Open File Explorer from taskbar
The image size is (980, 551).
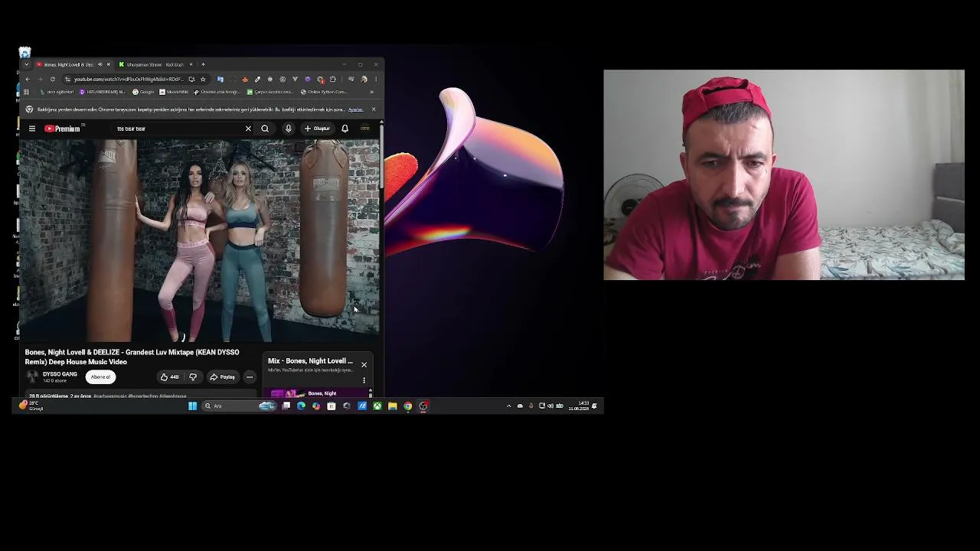coord(393,406)
